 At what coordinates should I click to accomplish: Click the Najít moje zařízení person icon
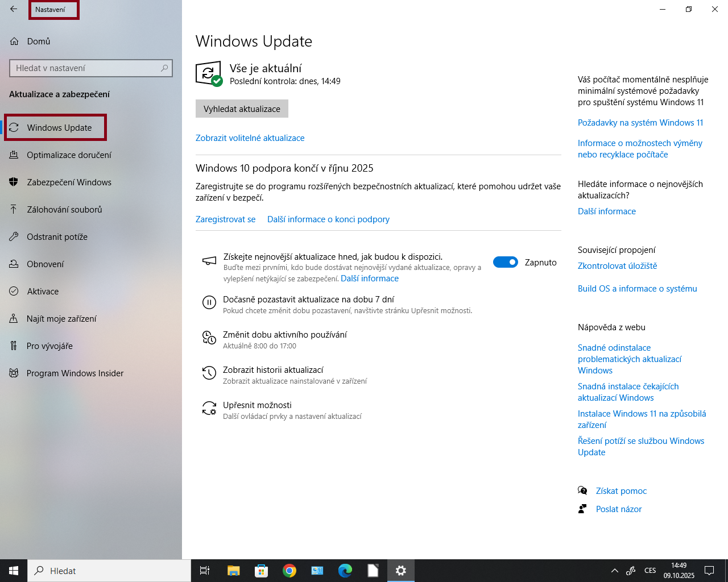14,319
